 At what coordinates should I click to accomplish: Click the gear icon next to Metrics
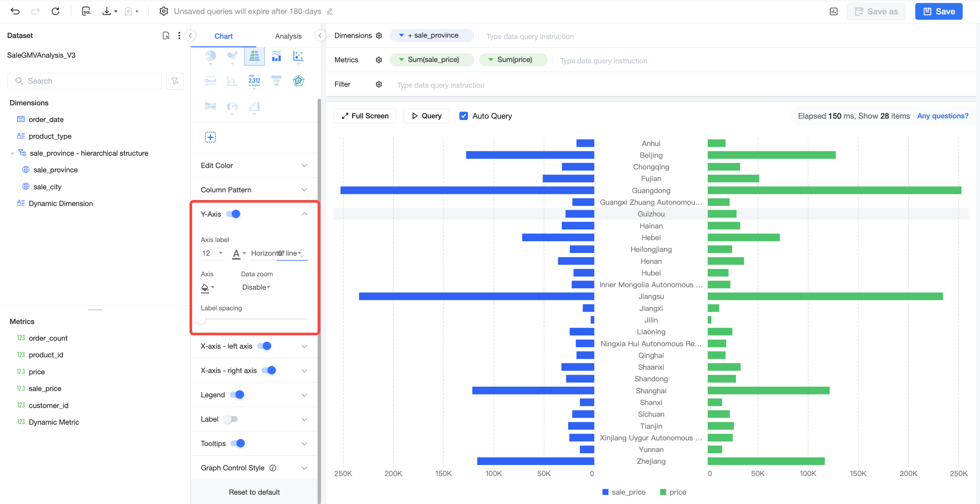pyautogui.click(x=379, y=60)
